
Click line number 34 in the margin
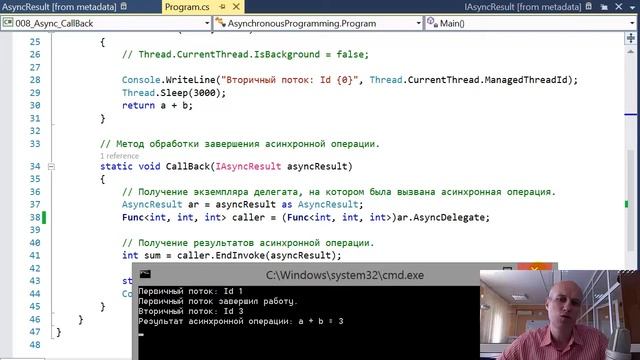click(x=35, y=166)
